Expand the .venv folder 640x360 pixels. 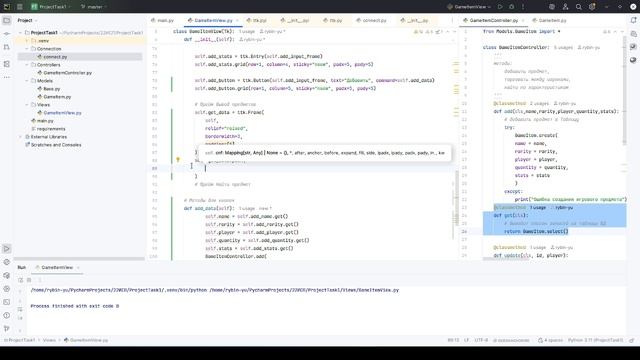pos(27,41)
